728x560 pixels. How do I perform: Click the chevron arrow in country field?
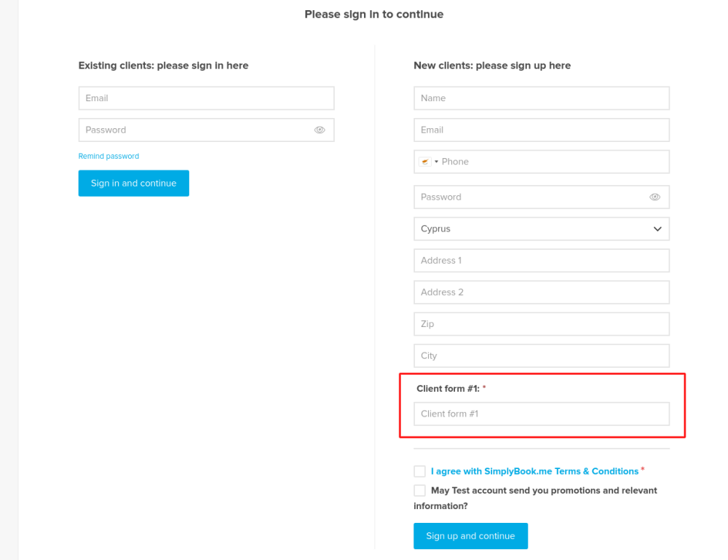[x=657, y=229]
